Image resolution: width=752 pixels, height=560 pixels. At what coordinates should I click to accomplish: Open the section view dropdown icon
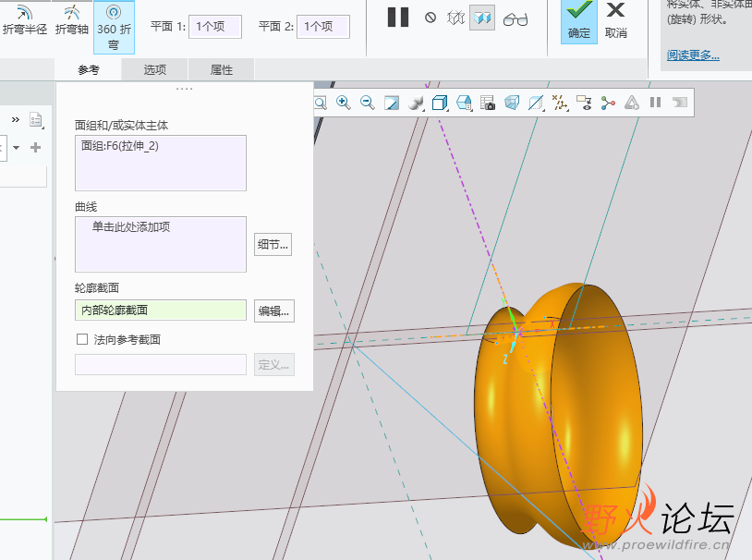coord(536,103)
